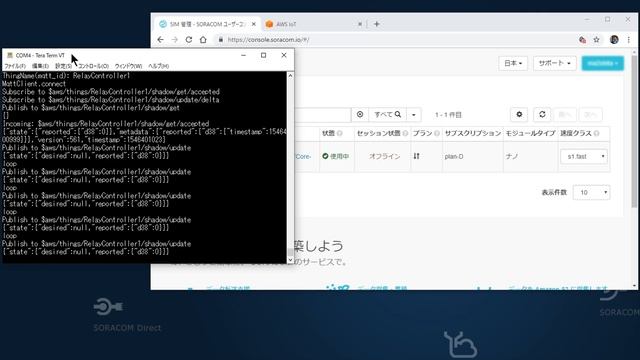Open the 日本 region dropdown
640x360 pixels.
click(x=513, y=63)
